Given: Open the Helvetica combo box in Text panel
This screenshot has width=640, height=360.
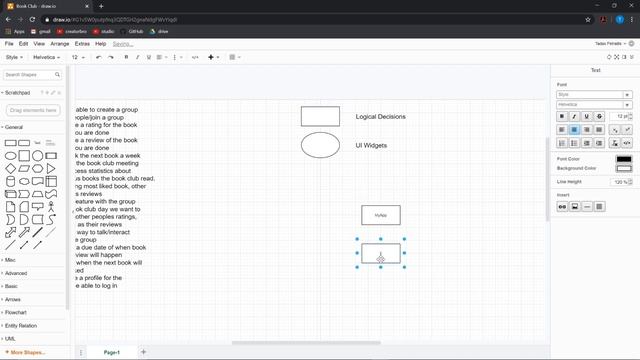Looking at the screenshot, I should (x=594, y=105).
